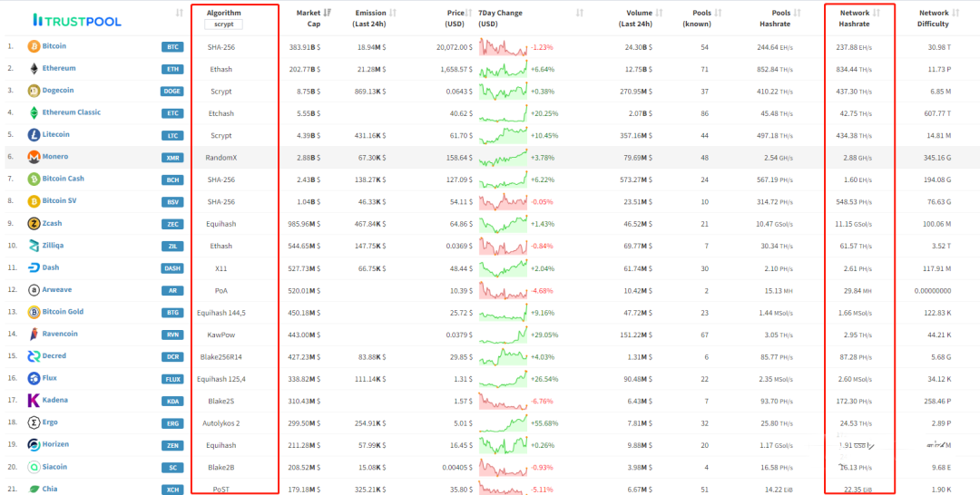
Task: Click Ethereum Classic's 86 pools value
Action: pos(704,113)
